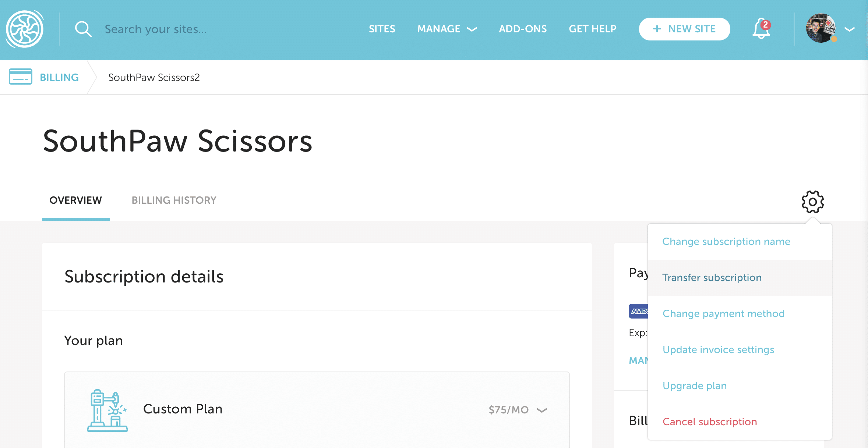This screenshot has height=448, width=868.
Task: Click Cancel subscription in the menu
Action: click(x=710, y=422)
